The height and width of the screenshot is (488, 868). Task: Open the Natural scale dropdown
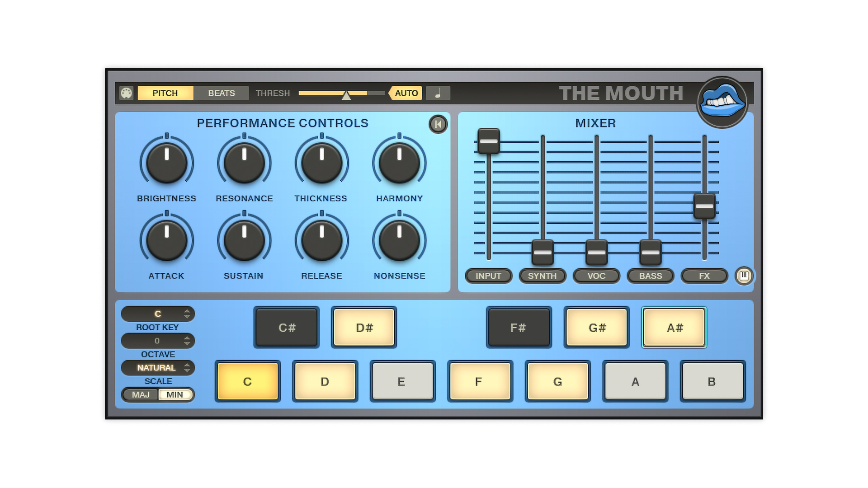click(157, 368)
